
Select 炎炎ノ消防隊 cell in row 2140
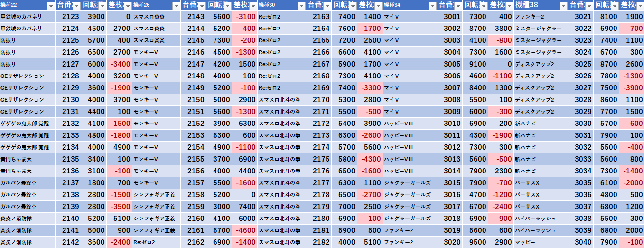[x=28, y=219]
